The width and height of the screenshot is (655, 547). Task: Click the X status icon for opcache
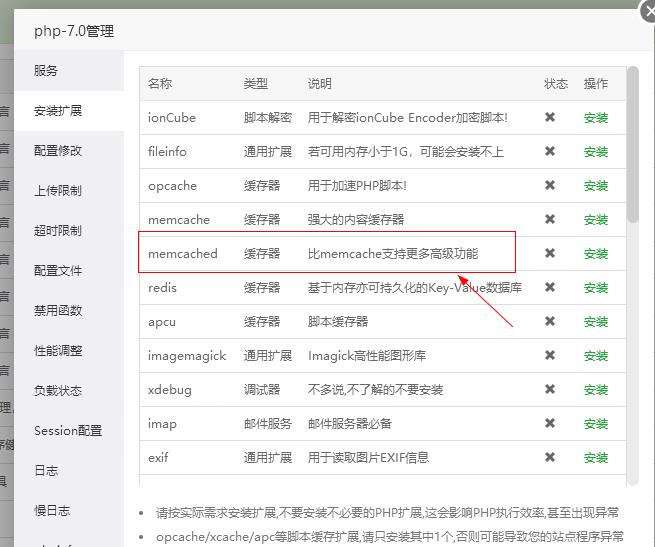[x=550, y=185]
